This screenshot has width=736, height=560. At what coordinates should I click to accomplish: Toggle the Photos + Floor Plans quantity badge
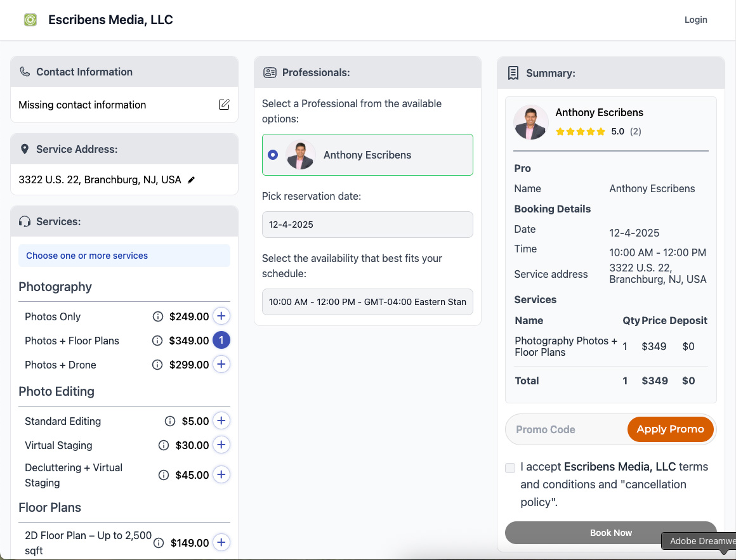pyautogui.click(x=221, y=340)
